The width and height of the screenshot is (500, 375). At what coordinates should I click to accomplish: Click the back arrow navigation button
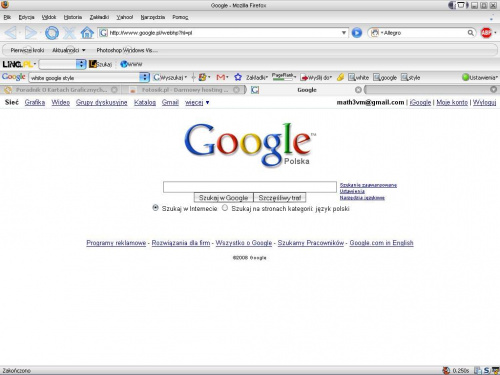point(11,33)
